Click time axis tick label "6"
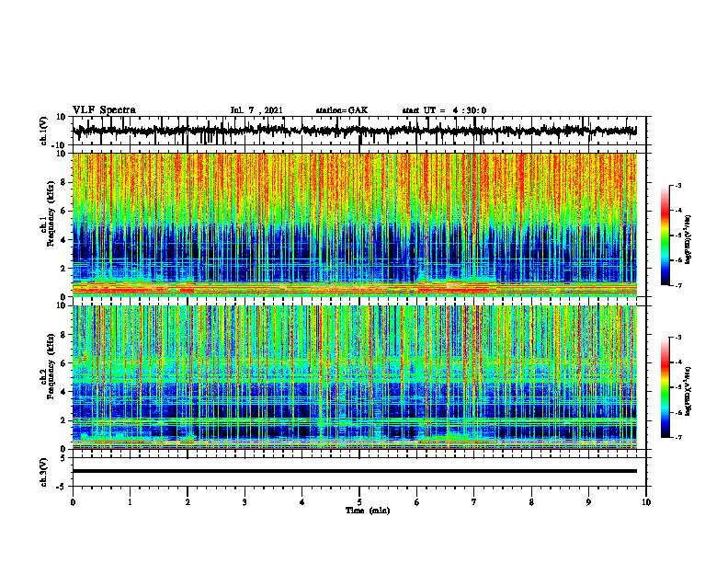Screen dimensions: 728x563 pyautogui.click(x=417, y=502)
